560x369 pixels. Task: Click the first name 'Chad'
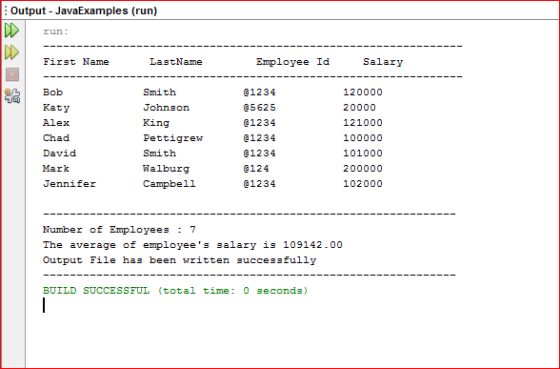pyautogui.click(x=56, y=138)
